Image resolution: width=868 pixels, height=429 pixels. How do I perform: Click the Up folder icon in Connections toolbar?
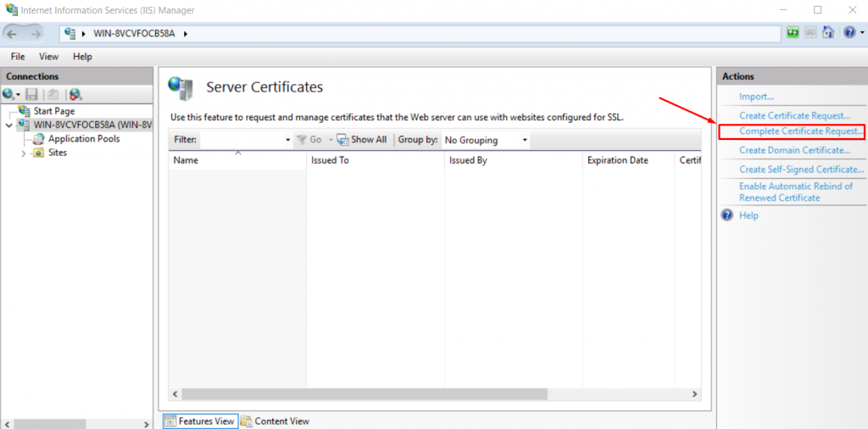(x=53, y=94)
